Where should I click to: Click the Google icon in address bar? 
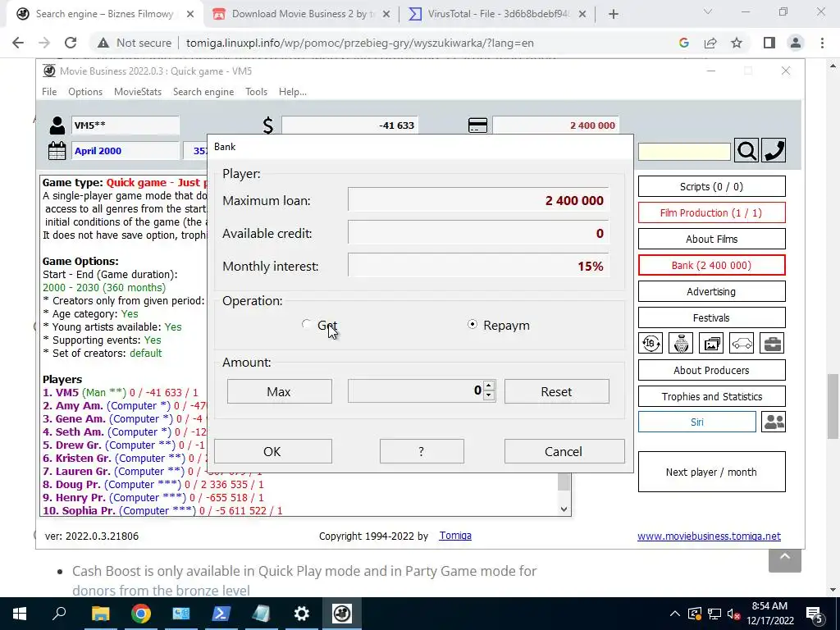click(683, 43)
